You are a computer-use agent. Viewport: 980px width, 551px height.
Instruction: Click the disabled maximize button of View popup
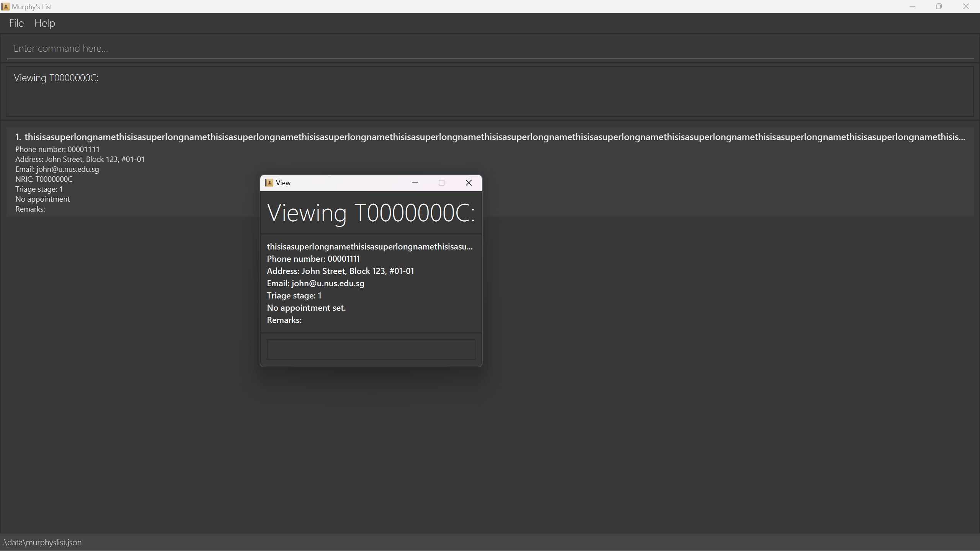[x=441, y=183]
